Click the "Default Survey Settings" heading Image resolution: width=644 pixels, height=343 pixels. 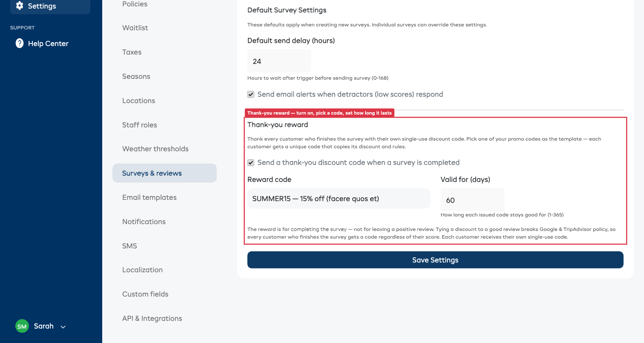(x=287, y=10)
